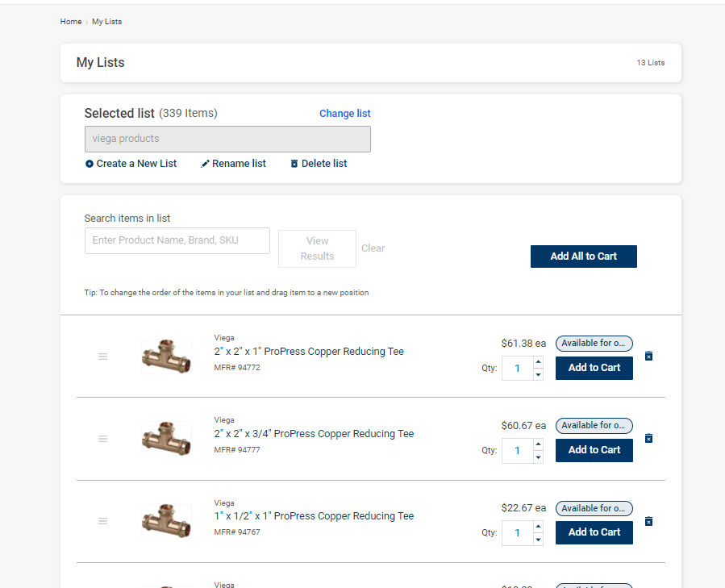This screenshot has height=588, width=725.
Task: Grab drag handle of MFR# 94767 row
Action: pyautogui.click(x=102, y=521)
